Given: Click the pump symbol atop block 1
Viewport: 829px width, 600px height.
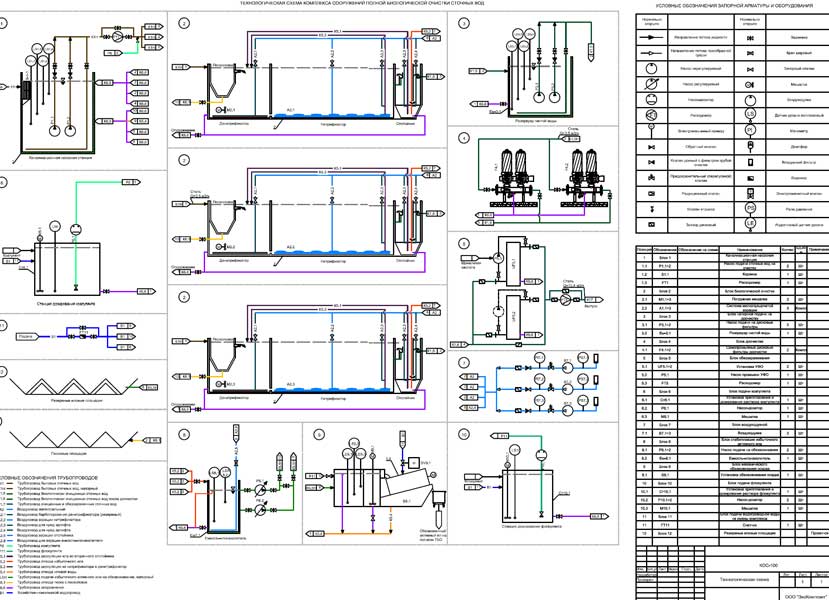Looking at the screenshot, I should [119, 35].
